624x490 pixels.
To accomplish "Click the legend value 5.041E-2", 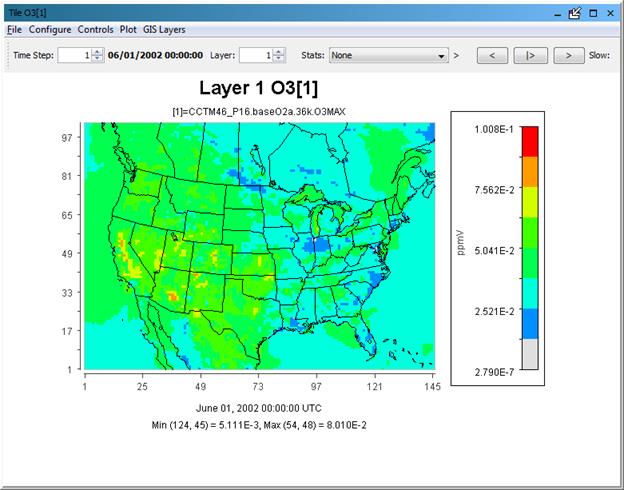I will tap(494, 251).
